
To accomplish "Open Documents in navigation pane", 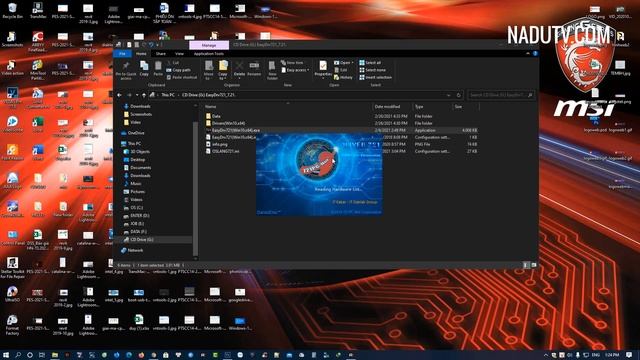I will coord(140,168).
